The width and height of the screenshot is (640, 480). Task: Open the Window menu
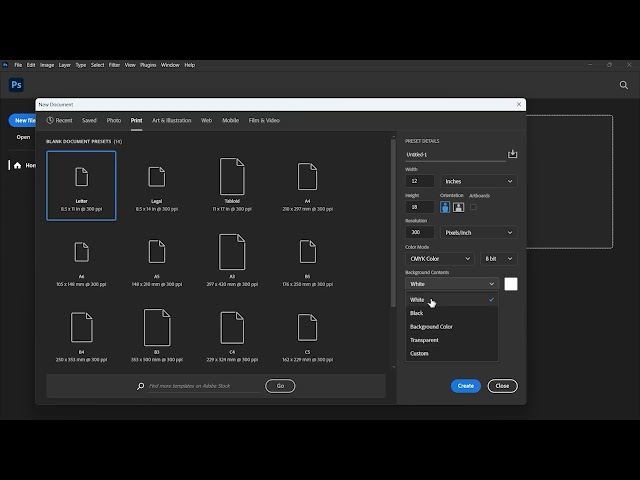170,65
